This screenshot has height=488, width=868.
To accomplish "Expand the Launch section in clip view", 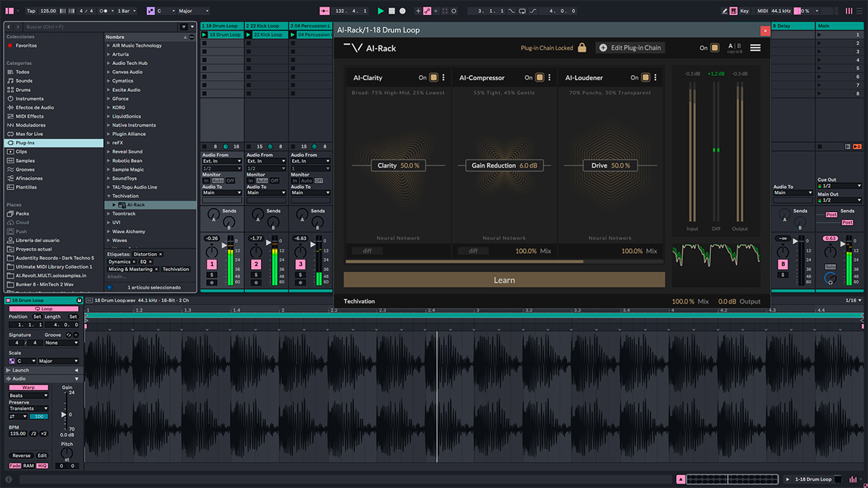I will pyautogui.click(x=76, y=370).
